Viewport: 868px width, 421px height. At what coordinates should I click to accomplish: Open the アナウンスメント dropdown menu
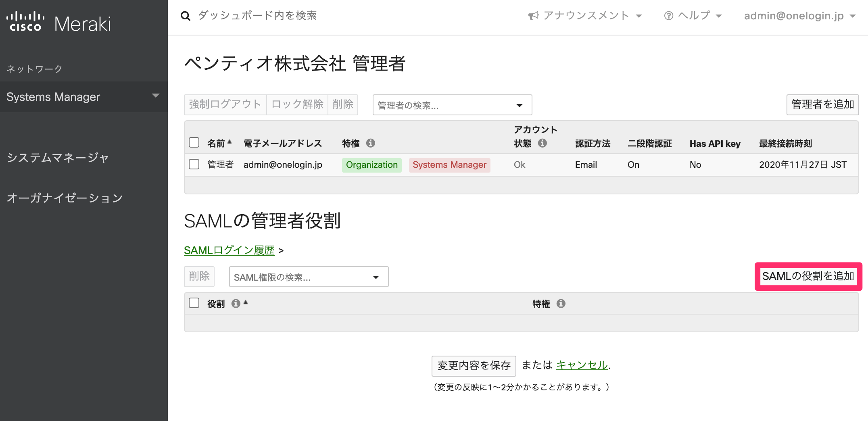585,16
